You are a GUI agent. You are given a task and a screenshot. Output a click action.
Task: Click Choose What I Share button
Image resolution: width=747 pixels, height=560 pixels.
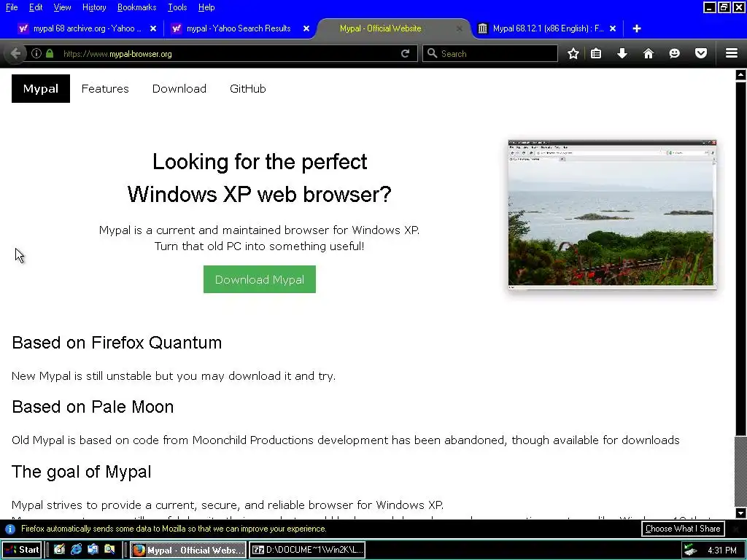coord(683,529)
